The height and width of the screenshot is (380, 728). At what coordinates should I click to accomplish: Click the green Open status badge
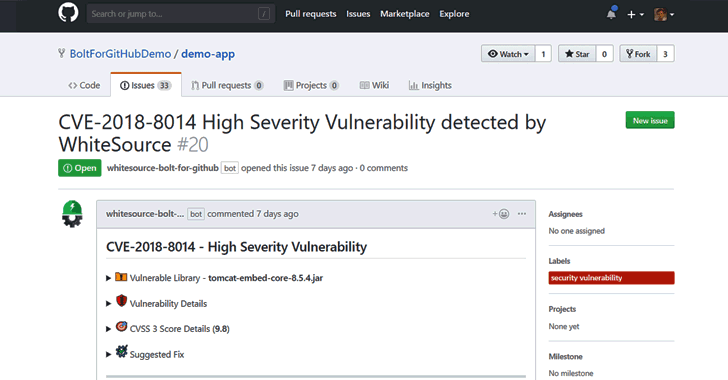[79, 168]
